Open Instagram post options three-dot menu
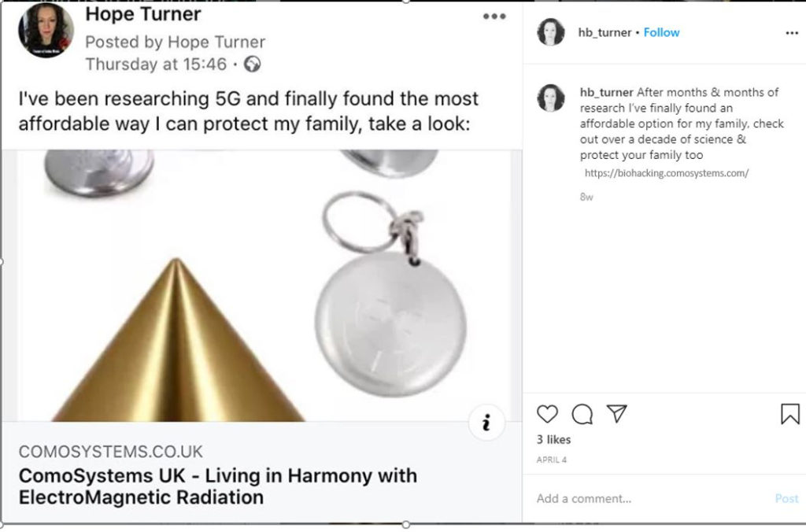806x532 pixels. [792, 33]
